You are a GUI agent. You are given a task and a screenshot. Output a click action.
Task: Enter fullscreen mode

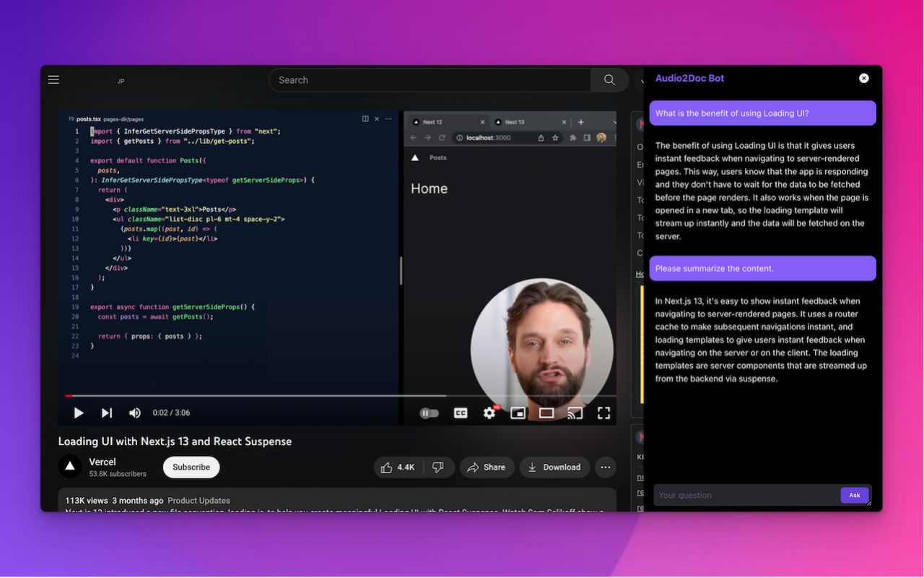pyautogui.click(x=603, y=413)
